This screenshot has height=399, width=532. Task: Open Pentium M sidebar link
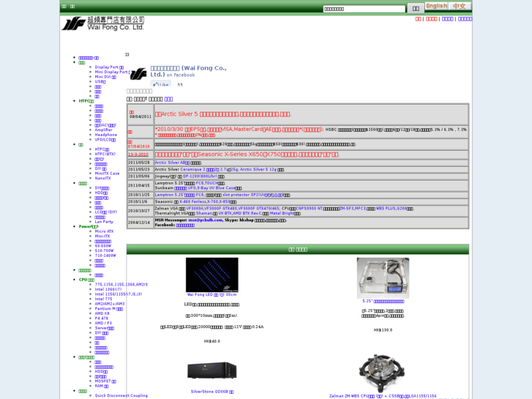pyautogui.click(x=108, y=309)
